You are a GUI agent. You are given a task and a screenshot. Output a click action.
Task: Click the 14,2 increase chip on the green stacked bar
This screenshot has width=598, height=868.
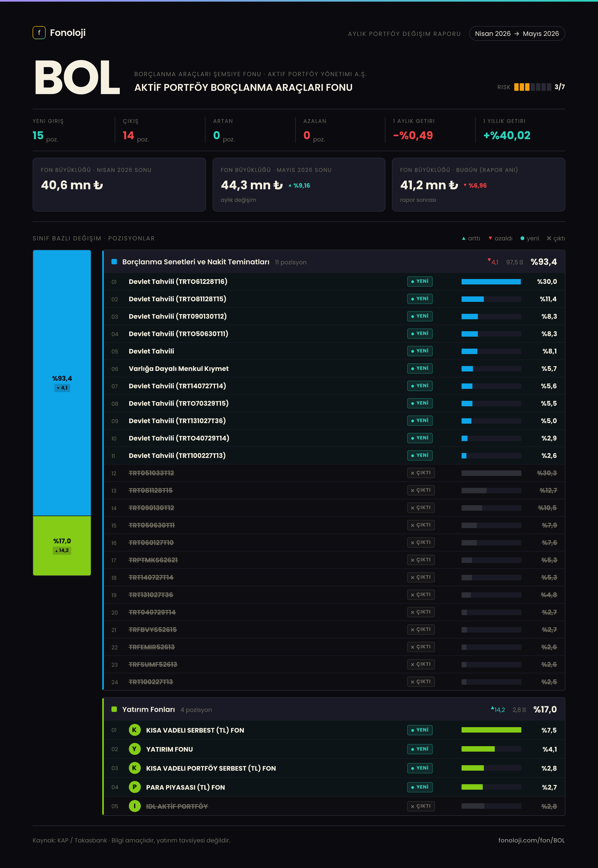tap(62, 551)
